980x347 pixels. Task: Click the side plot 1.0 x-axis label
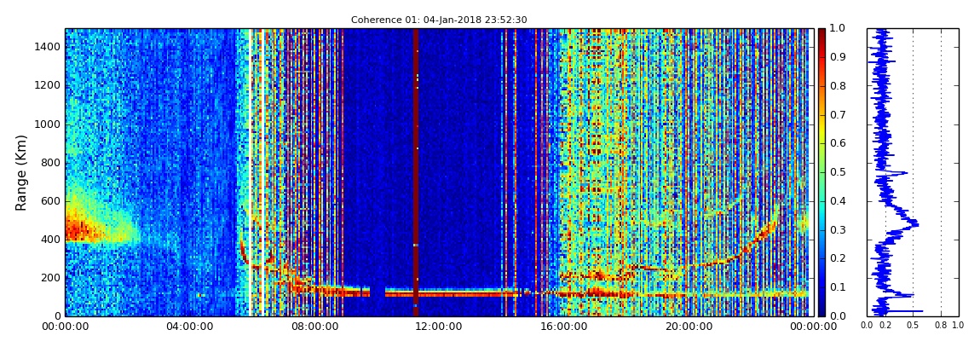[x=958, y=326]
